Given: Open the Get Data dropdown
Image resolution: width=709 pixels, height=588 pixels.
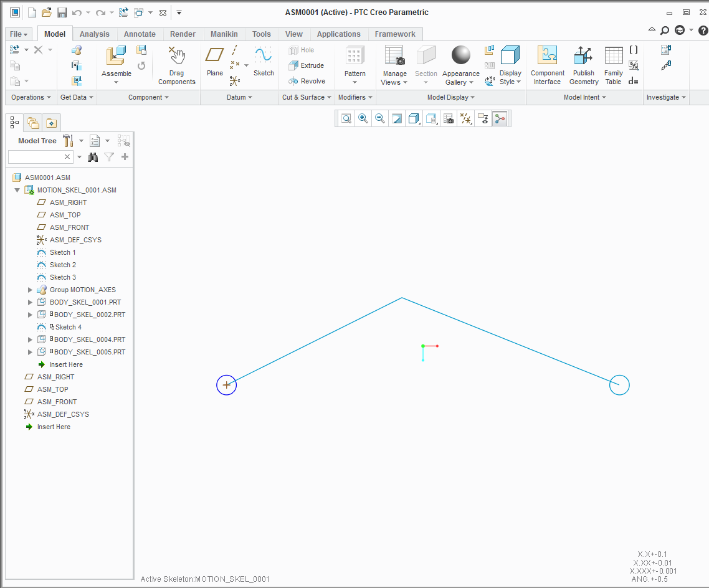Looking at the screenshot, I should click(77, 97).
